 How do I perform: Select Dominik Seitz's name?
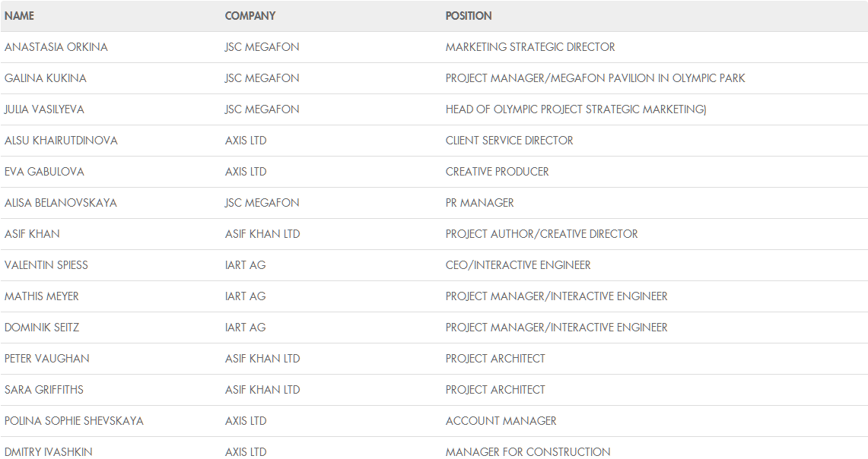[42, 328]
